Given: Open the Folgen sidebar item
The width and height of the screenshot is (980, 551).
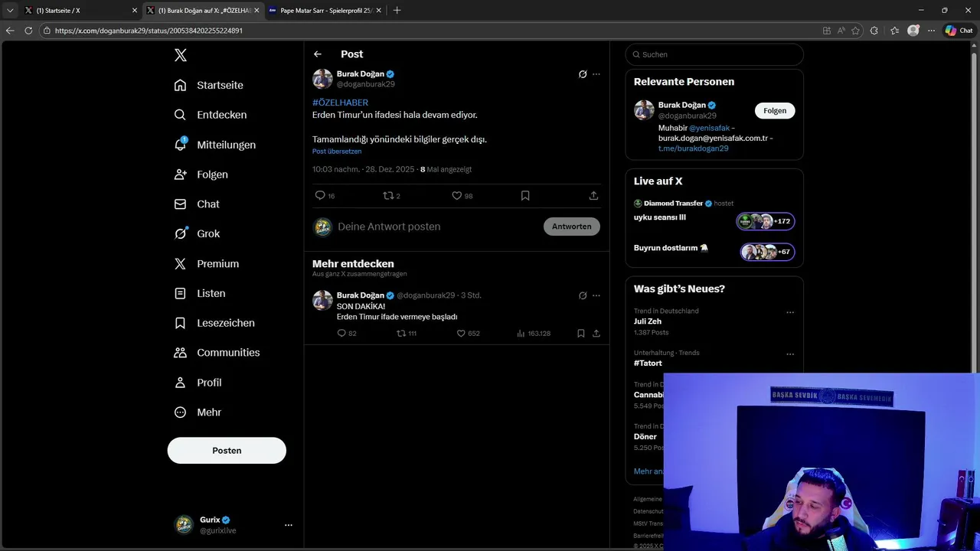Looking at the screenshot, I should tap(201, 174).
